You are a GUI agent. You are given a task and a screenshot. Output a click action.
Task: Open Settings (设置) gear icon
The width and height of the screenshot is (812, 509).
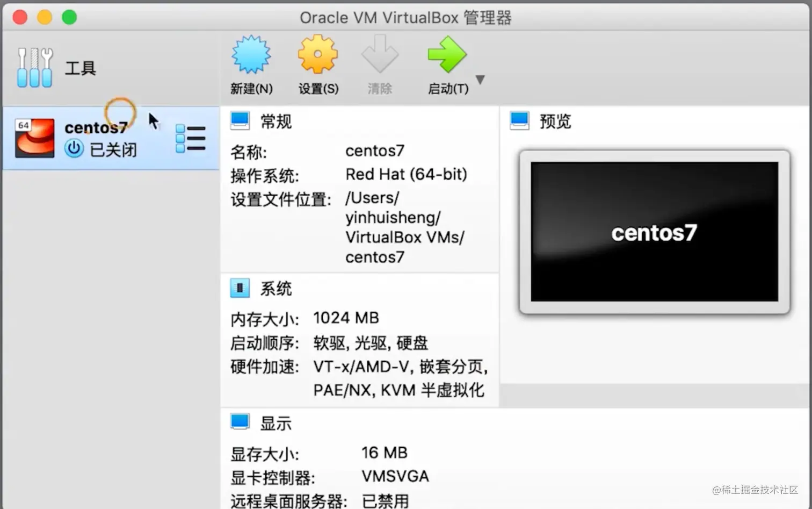(317, 54)
